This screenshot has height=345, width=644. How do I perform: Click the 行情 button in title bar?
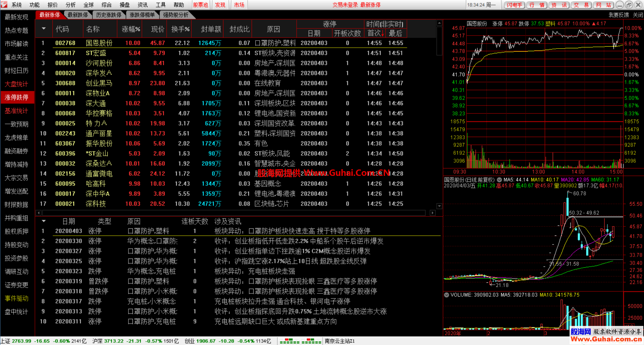(537, 5)
